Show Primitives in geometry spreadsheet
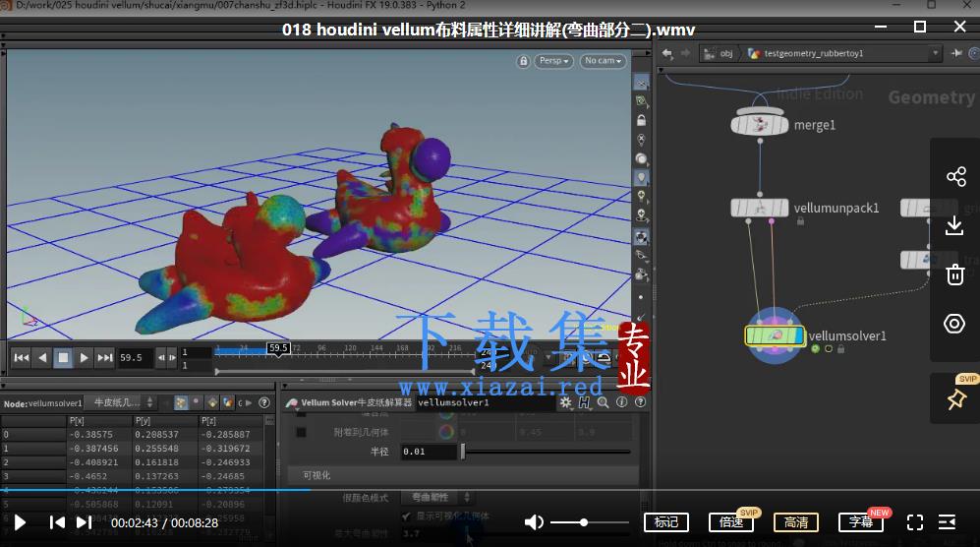Viewport: 980px width, 547px height. point(212,402)
